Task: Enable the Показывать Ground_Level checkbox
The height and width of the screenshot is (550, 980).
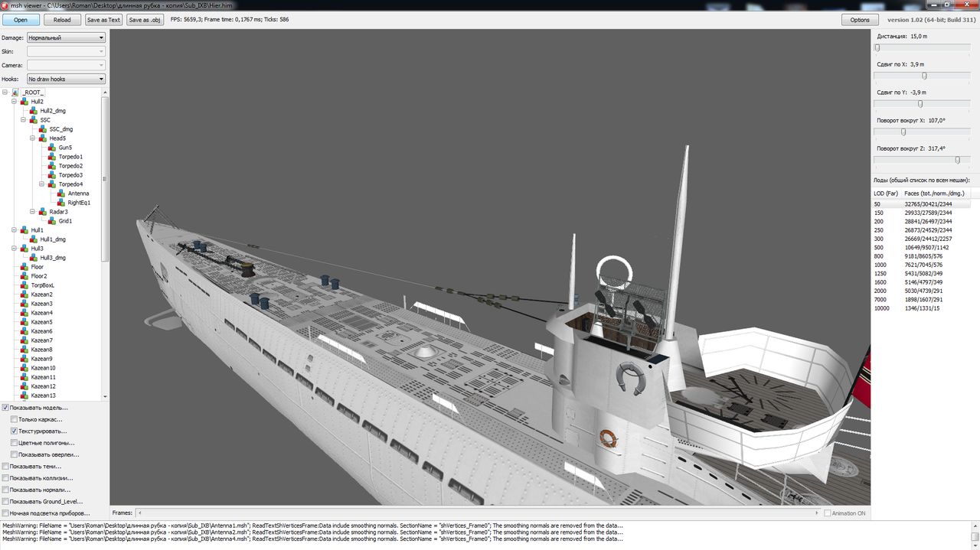Action: point(5,502)
